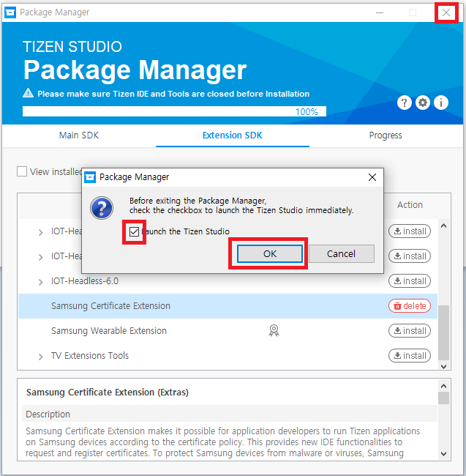The image size is (466, 476).
Task: Expand the IOT-Headless-6.0 tree row
Action: (41, 282)
